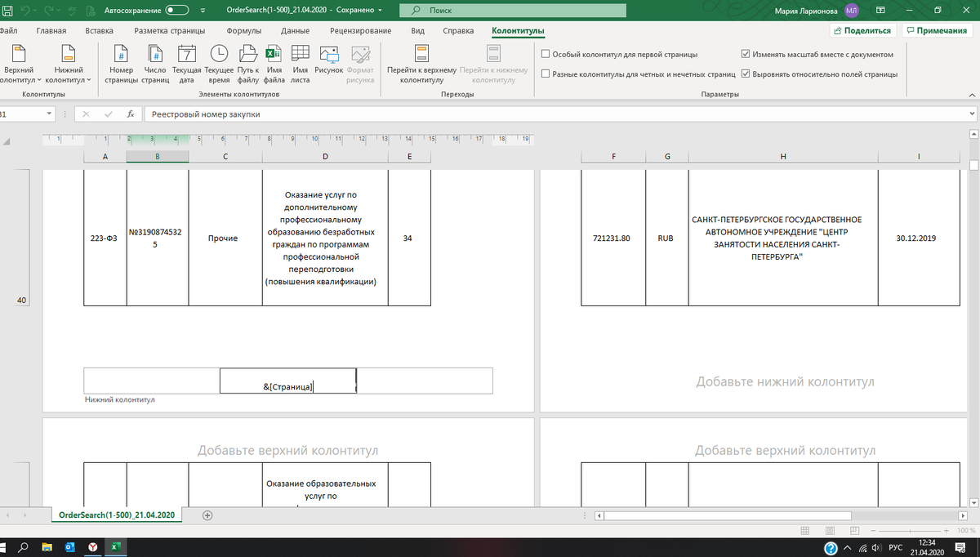980x557 pixels.
Task: Show hidden tray icons chevron
Action: pos(849,548)
